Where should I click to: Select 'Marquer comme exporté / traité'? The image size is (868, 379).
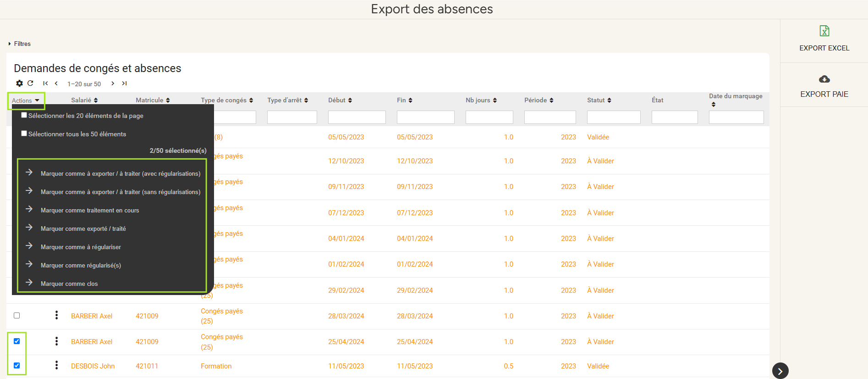(x=83, y=229)
